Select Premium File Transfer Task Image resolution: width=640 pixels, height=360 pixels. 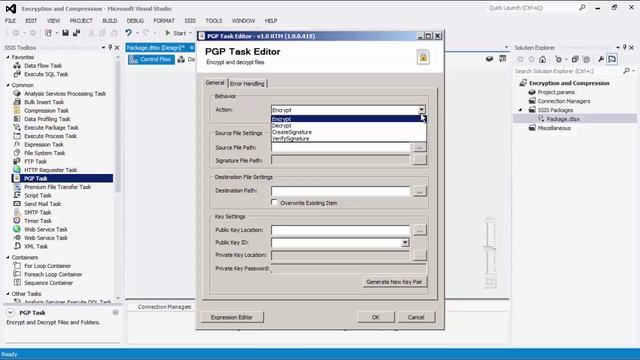[58, 187]
